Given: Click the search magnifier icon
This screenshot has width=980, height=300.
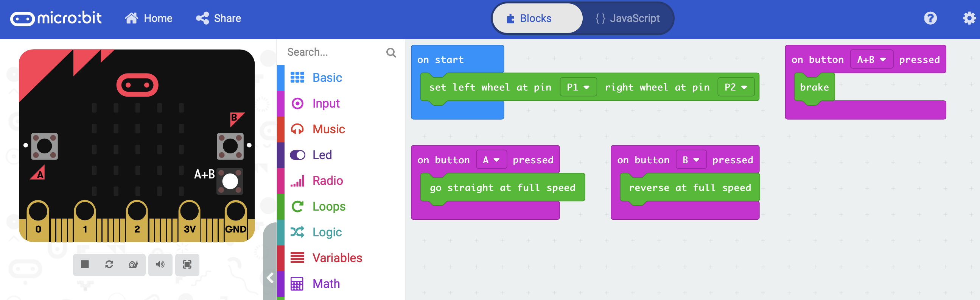Looking at the screenshot, I should [x=391, y=53].
